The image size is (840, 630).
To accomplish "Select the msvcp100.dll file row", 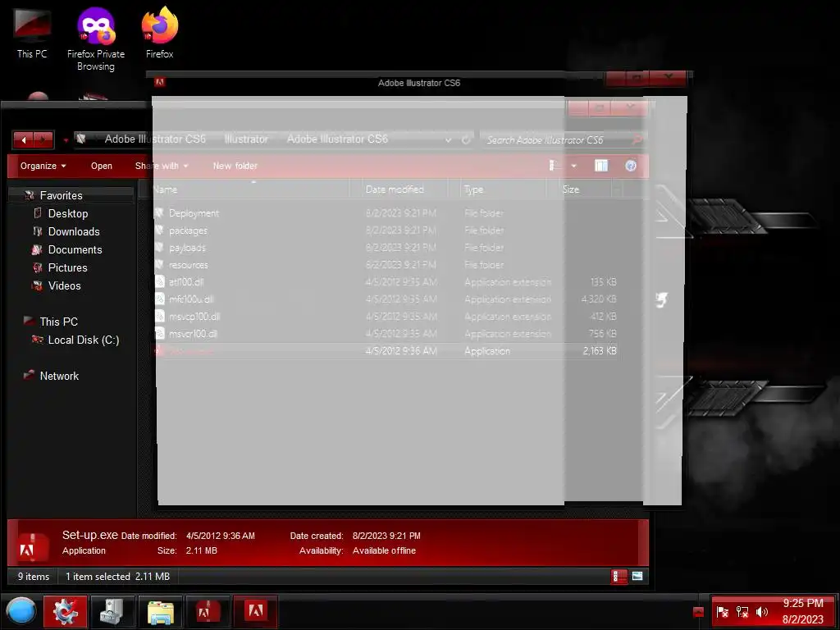I will (x=385, y=317).
